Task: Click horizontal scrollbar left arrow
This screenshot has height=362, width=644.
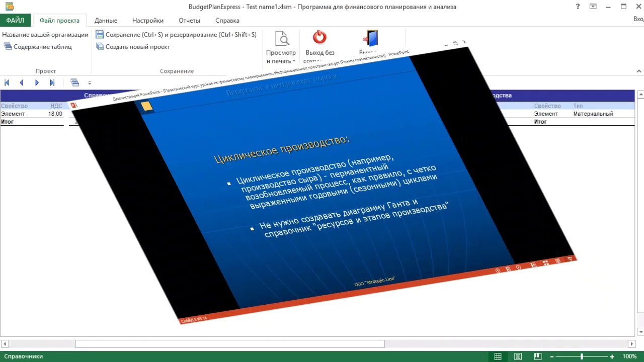Action: (5, 344)
